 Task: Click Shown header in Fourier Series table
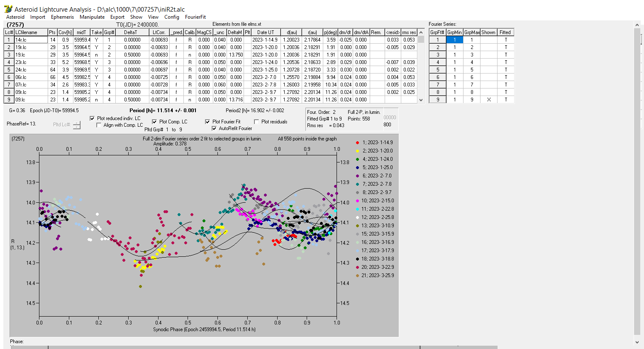pos(488,32)
